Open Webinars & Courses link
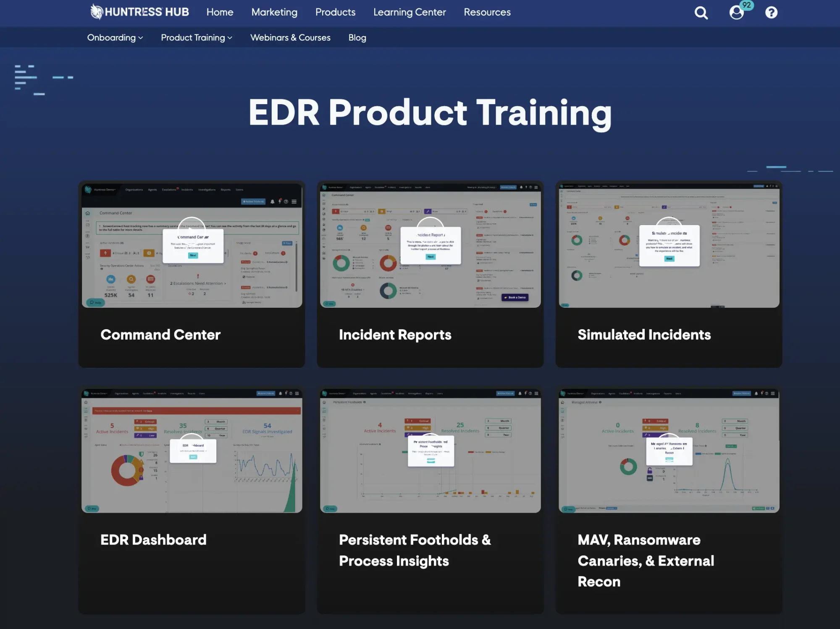 290,38
